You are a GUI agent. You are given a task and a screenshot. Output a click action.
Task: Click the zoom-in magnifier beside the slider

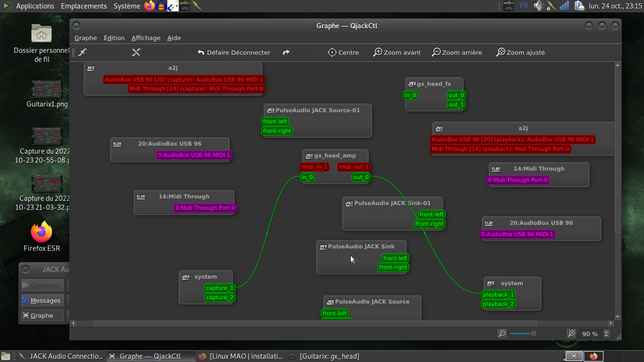coord(571,334)
